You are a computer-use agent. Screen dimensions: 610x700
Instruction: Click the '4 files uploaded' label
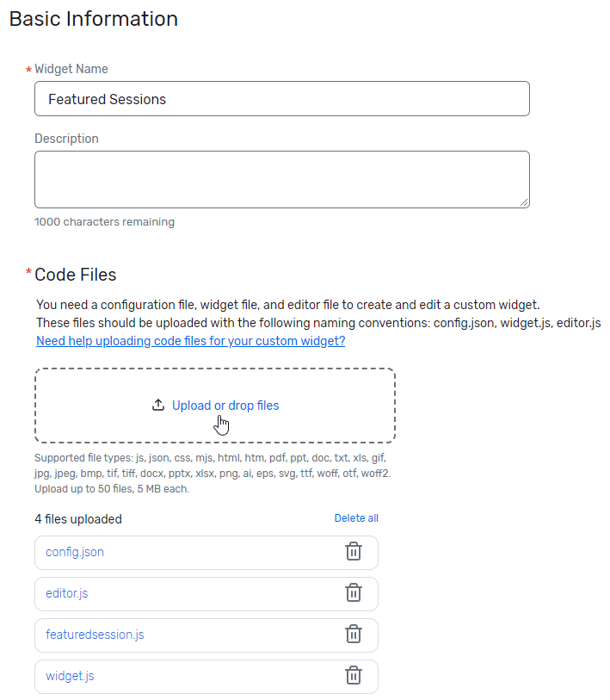[75, 518]
